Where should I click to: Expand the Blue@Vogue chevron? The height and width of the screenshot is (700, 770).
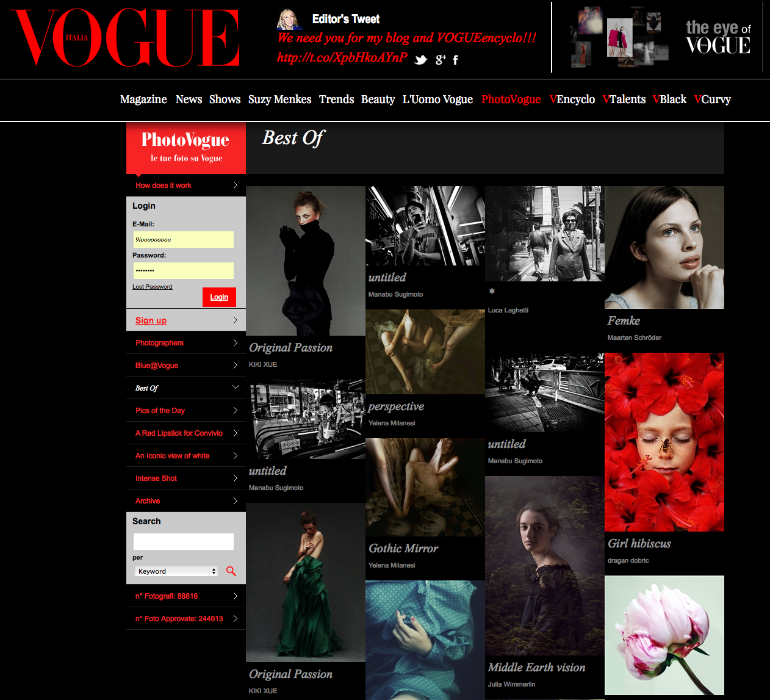click(236, 365)
